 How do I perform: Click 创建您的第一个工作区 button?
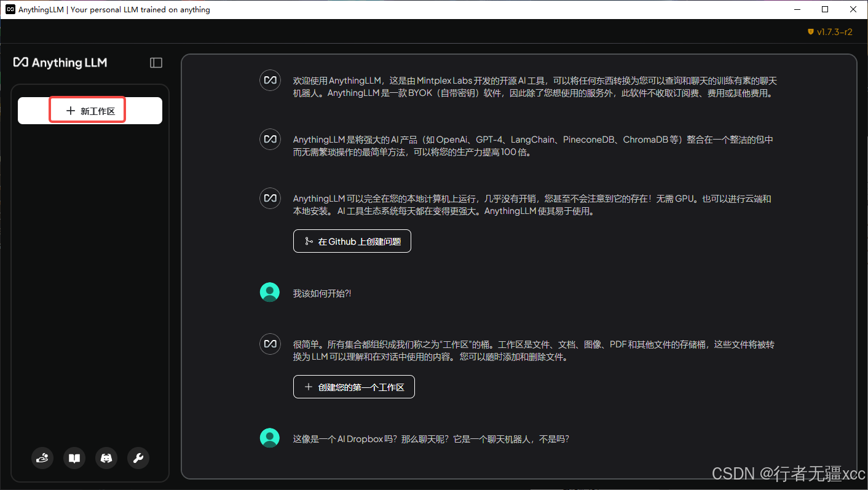(354, 387)
